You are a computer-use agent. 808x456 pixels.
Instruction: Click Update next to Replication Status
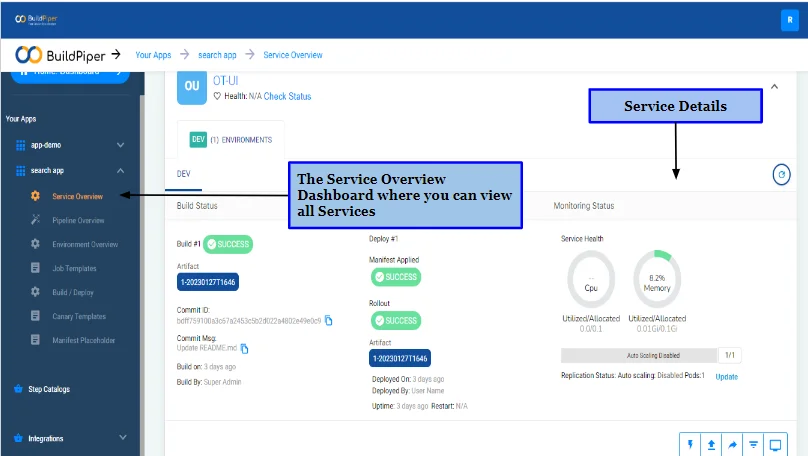click(727, 377)
